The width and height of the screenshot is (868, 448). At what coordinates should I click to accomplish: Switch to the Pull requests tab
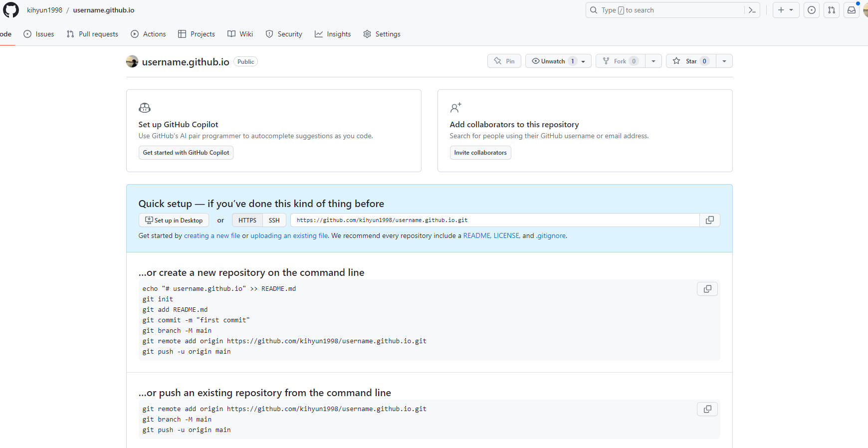pyautogui.click(x=92, y=34)
